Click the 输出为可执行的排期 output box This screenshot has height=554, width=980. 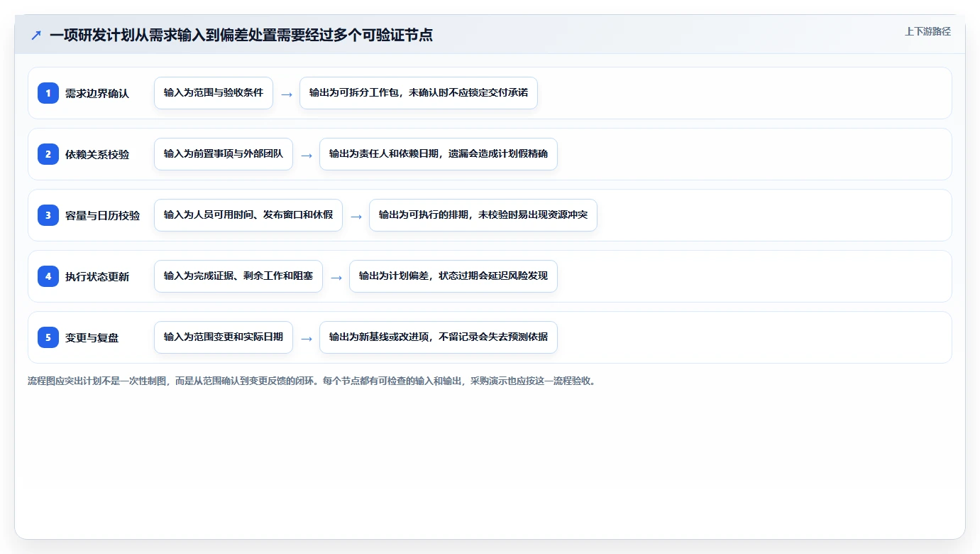coord(483,215)
